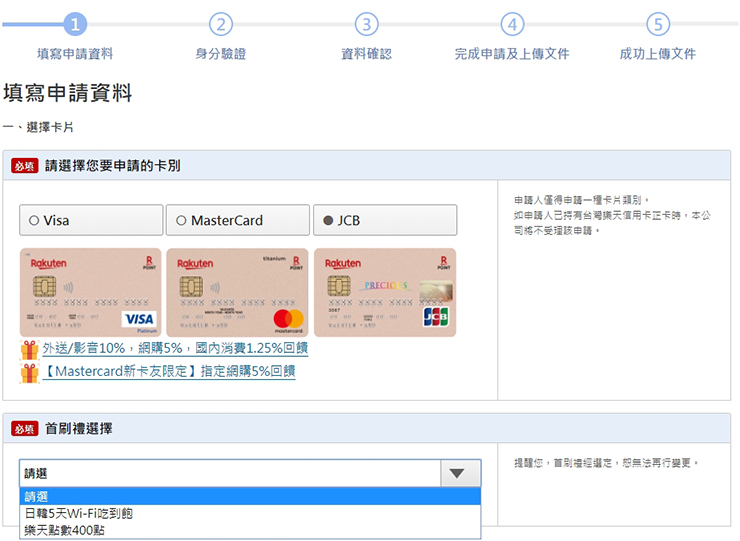740x541 pixels.
Task: Click the note 申請人僅得申請一種卡片類別
Action: click(582, 200)
